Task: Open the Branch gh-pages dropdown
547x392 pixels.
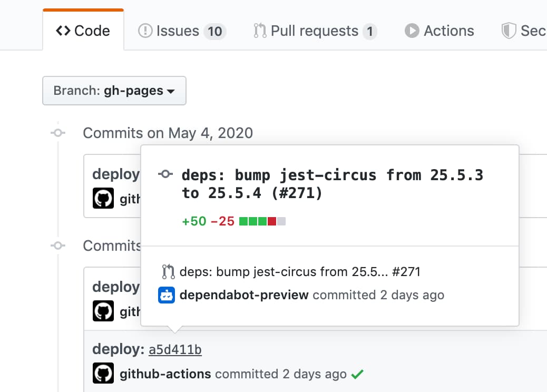Action: pyautogui.click(x=114, y=91)
